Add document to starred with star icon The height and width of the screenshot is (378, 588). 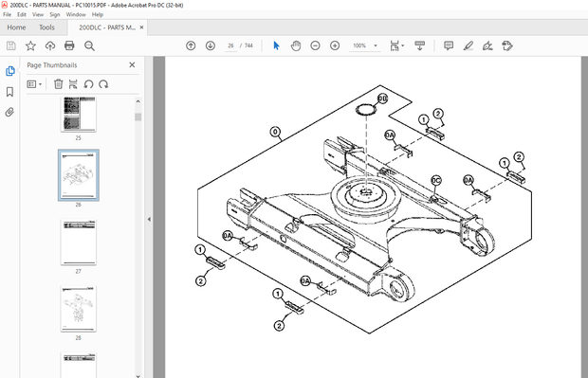tap(30, 45)
